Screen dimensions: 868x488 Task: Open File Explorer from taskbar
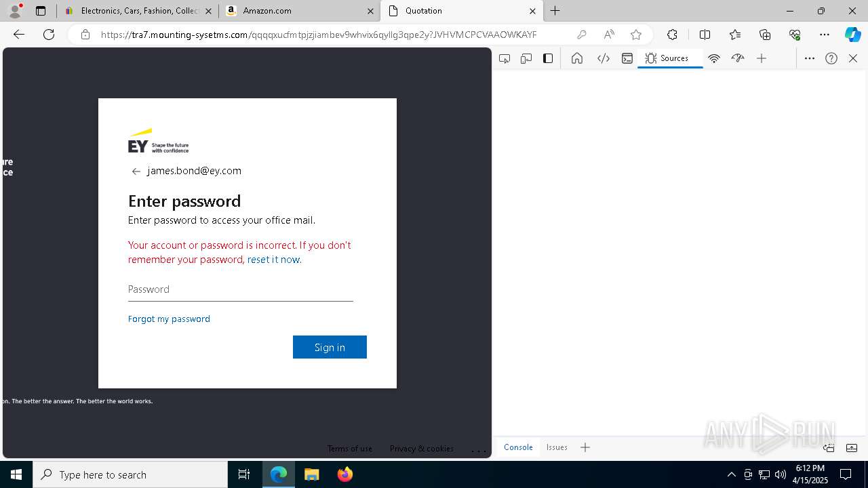click(312, 474)
